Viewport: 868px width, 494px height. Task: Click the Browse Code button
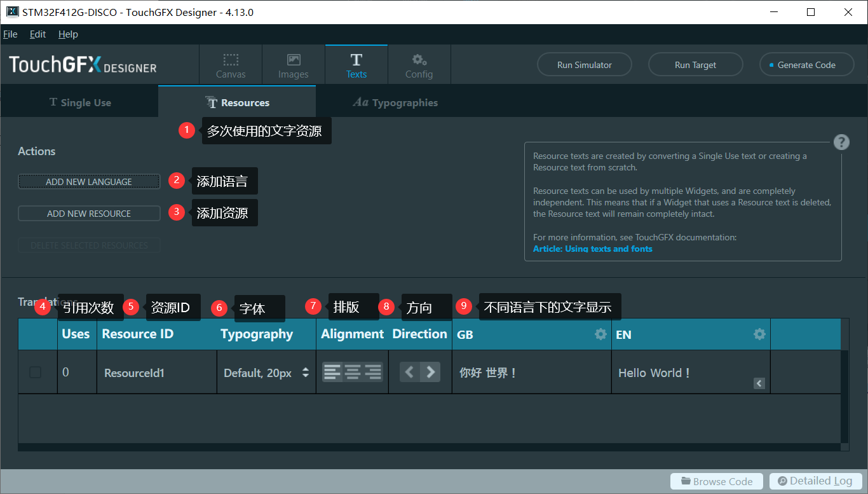pyautogui.click(x=717, y=481)
